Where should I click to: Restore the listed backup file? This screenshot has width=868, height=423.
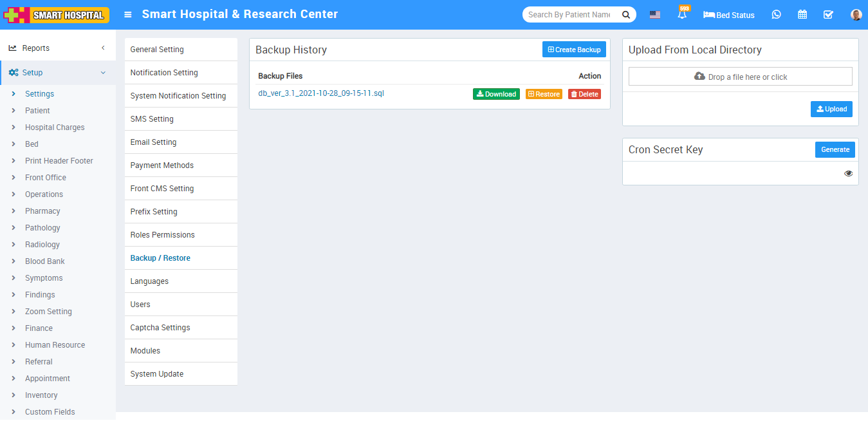click(x=544, y=94)
